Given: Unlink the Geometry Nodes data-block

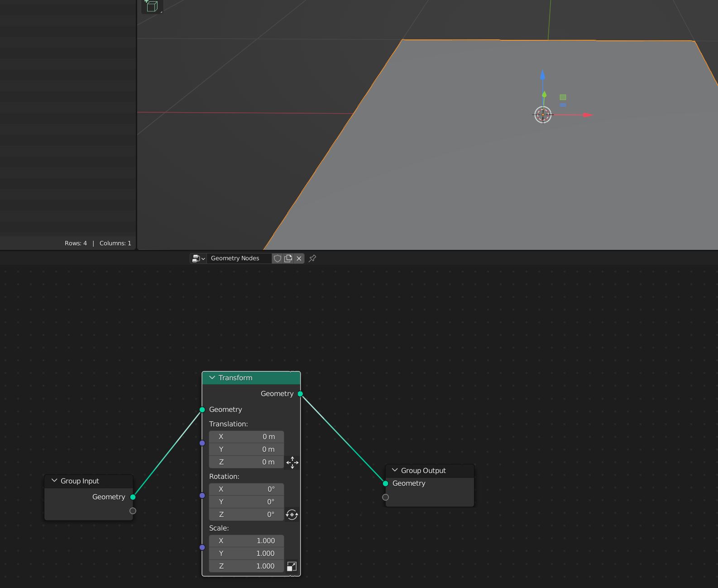Looking at the screenshot, I should (299, 258).
